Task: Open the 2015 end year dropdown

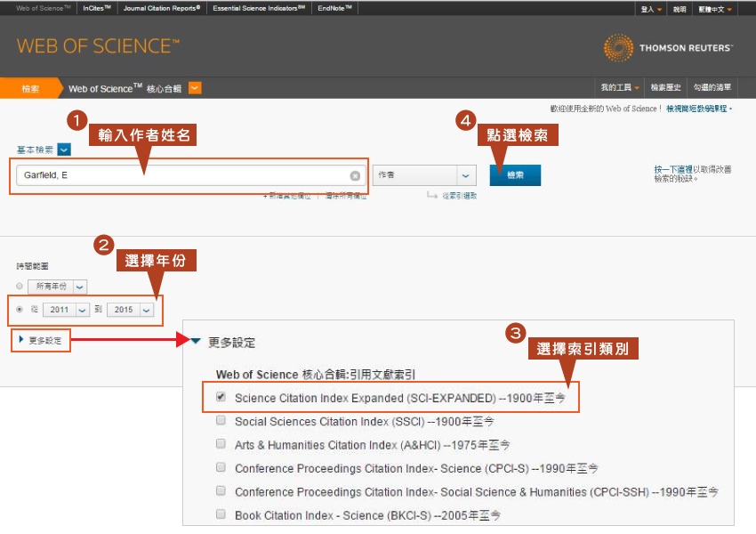Action: 130,310
